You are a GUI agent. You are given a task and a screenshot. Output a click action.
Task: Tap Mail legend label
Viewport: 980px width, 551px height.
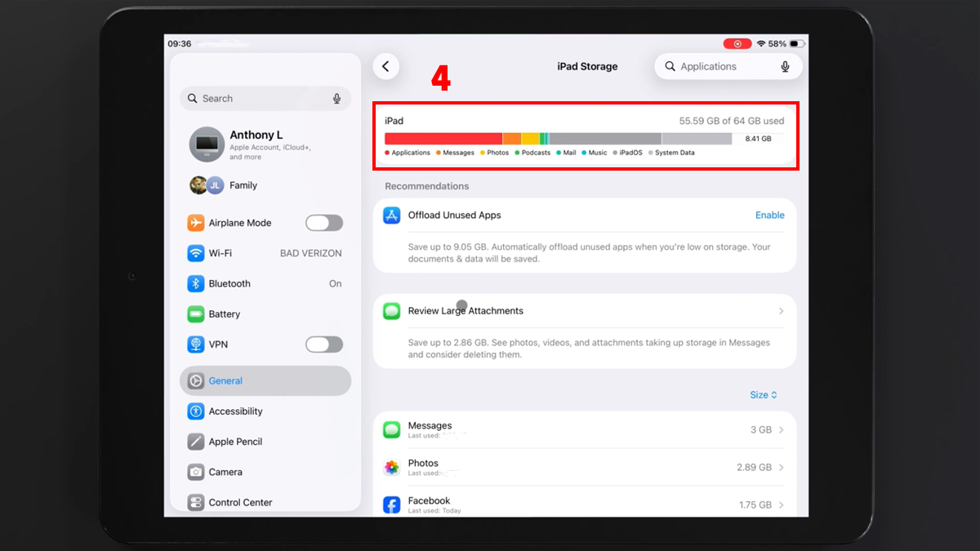(x=569, y=153)
